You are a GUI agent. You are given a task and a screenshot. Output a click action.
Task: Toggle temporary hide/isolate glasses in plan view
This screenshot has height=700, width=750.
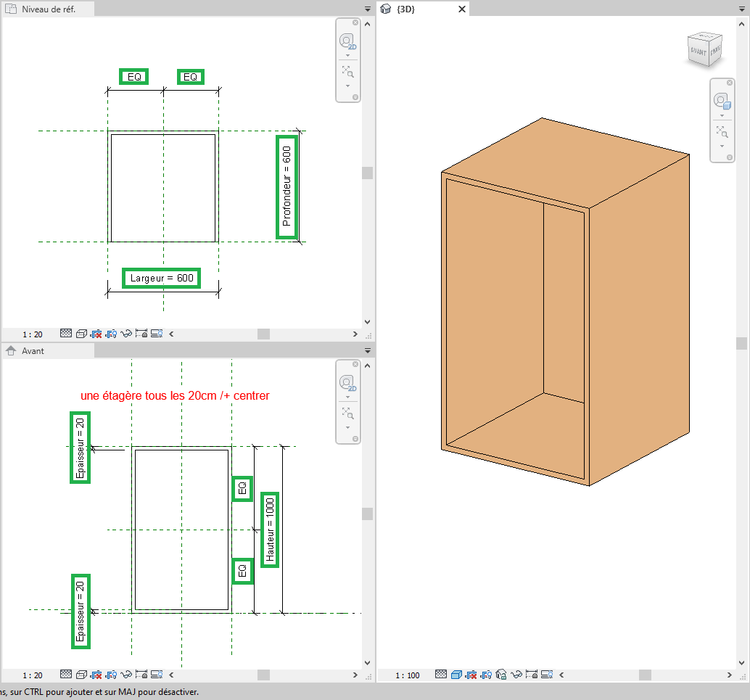[125, 334]
